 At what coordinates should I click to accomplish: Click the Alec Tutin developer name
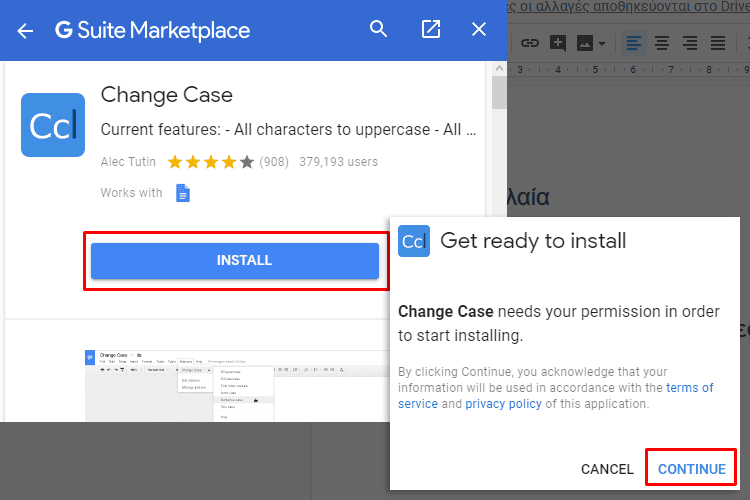pos(128,162)
